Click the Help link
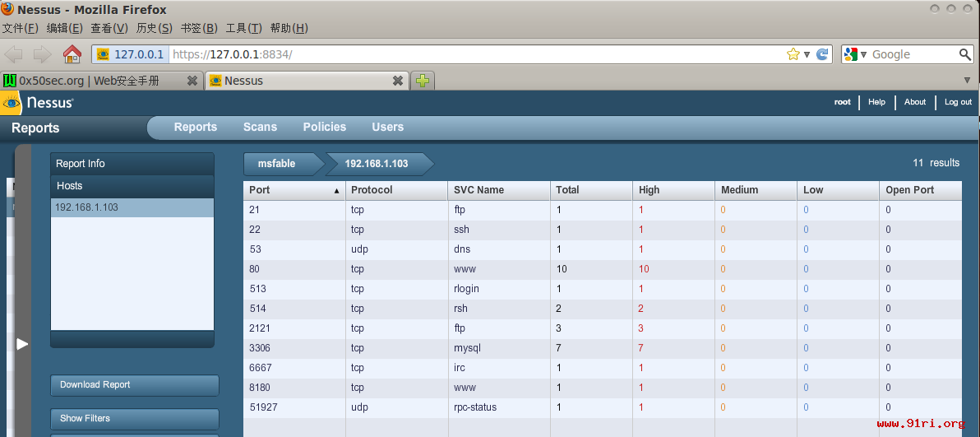This screenshot has width=980, height=437. pyautogui.click(x=876, y=102)
